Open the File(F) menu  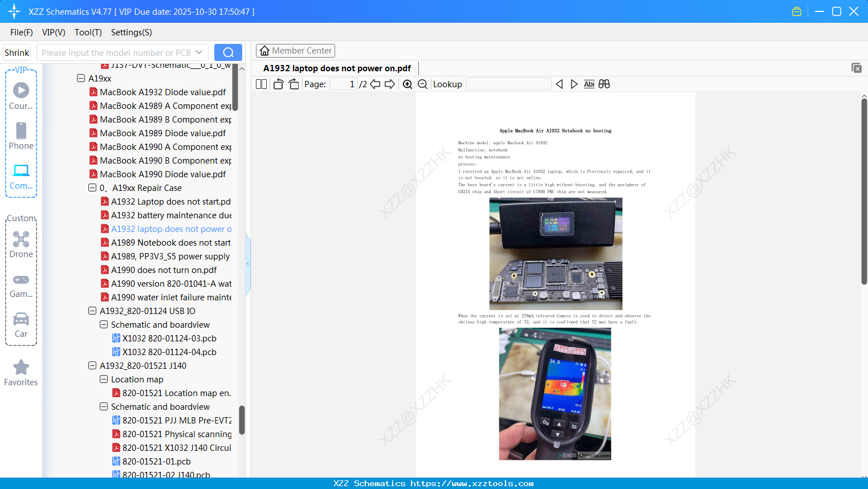(22, 32)
